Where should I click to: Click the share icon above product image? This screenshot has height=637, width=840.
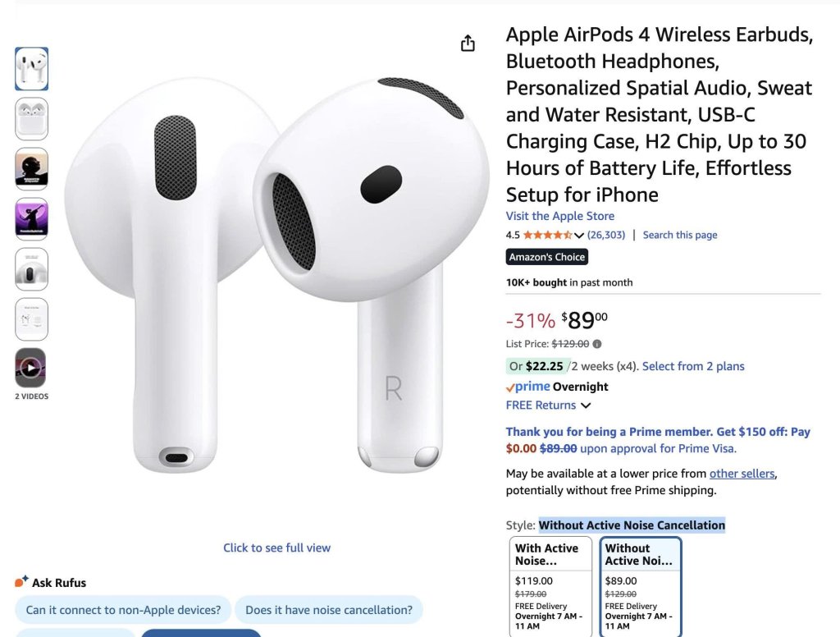[468, 44]
